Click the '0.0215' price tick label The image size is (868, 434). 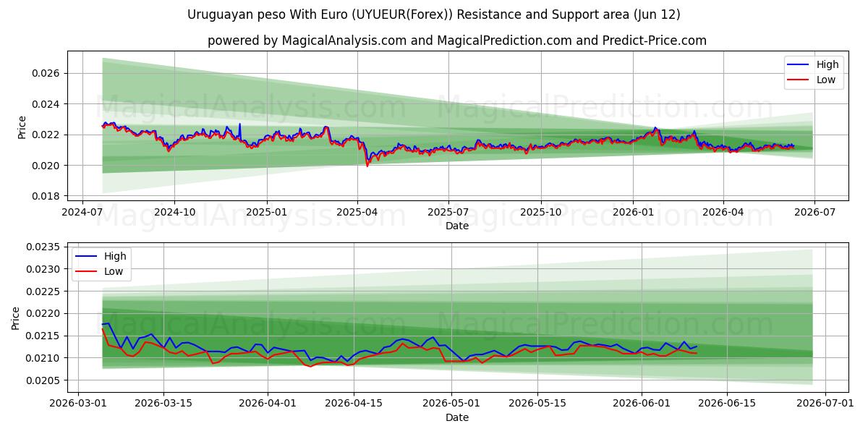tap(43, 336)
